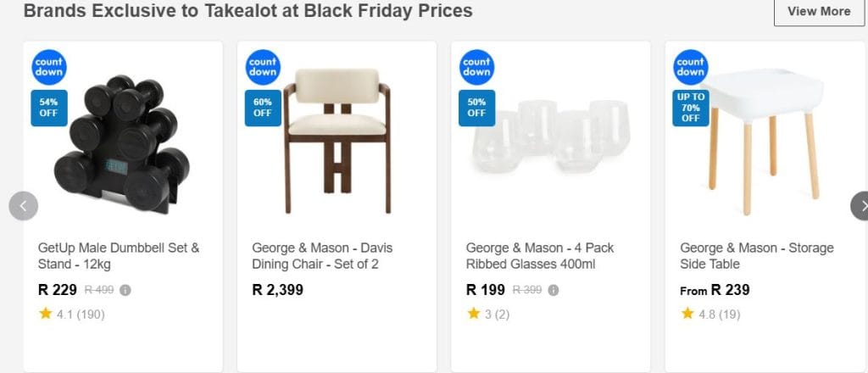Screen dimensions: 868x373
Task: Open GetUp Male Dumbbell Set title link
Action: click(x=119, y=256)
